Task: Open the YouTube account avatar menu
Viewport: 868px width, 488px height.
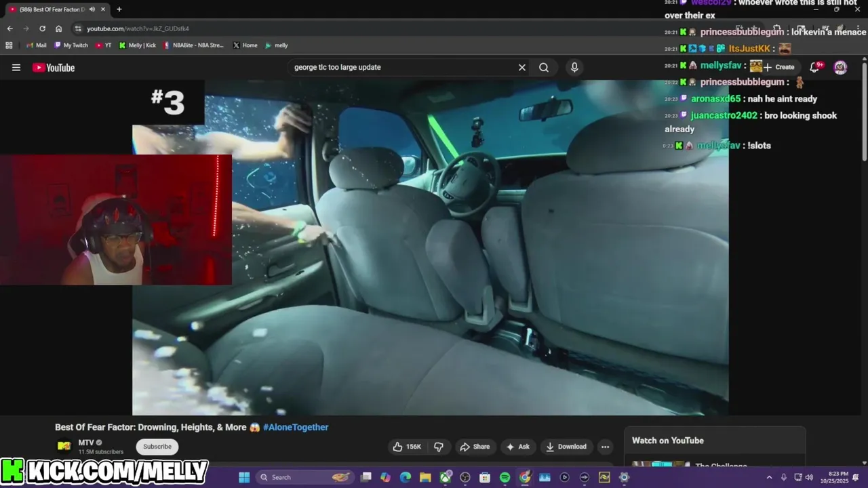Action: click(x=840, y=67)
